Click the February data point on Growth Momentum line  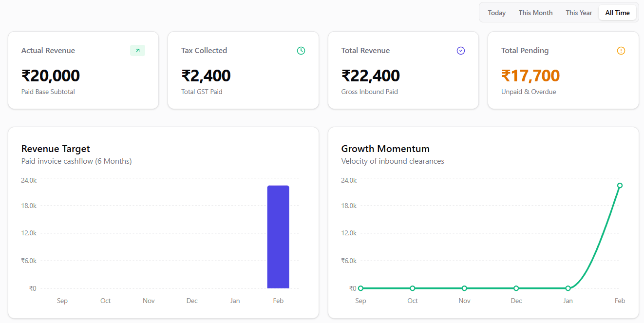[620, 186]
